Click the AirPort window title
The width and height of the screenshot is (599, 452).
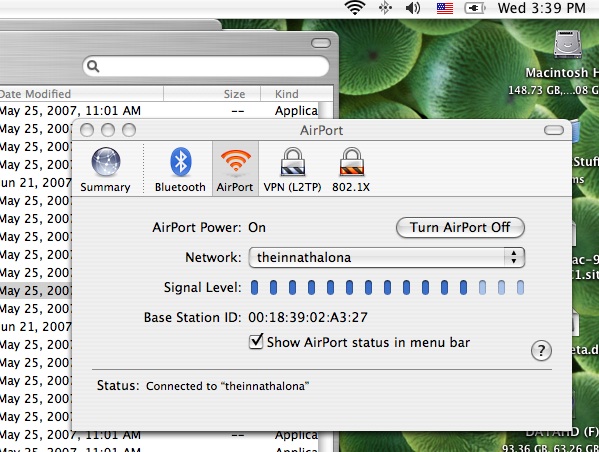pyautogui.click(x=321, y=130)
